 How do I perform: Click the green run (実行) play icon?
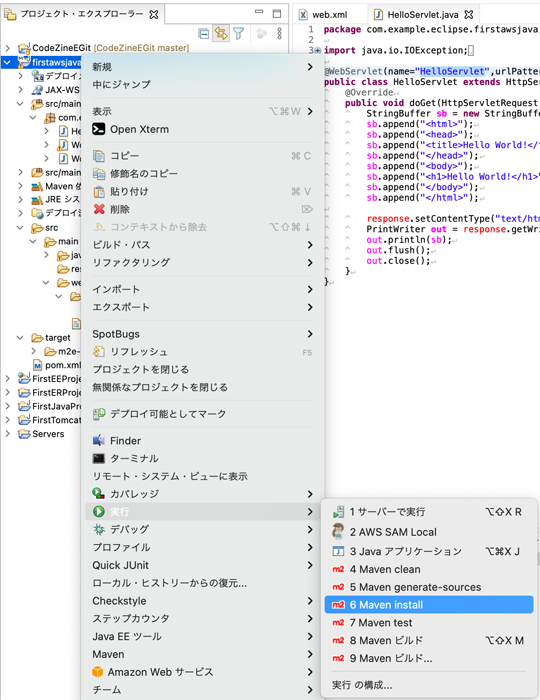(99, 512)
